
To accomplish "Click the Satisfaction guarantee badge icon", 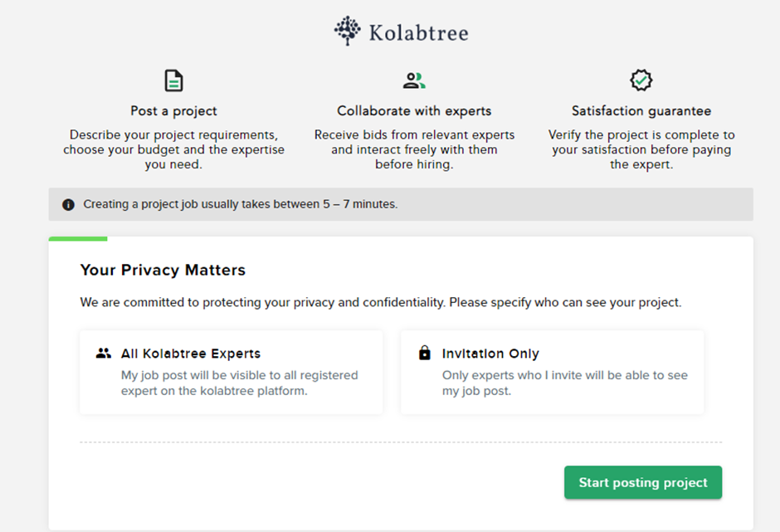I will click(x=641, y=81).
